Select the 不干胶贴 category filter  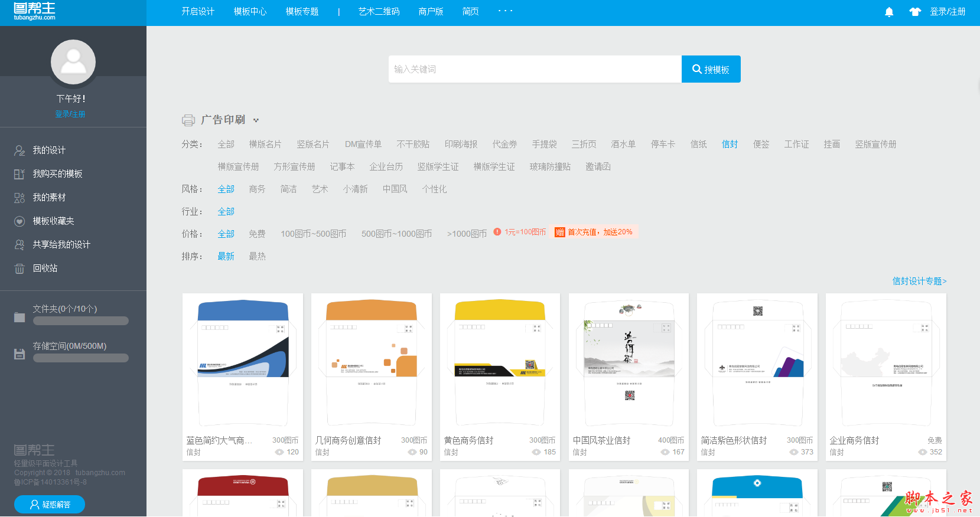(413, 145)
